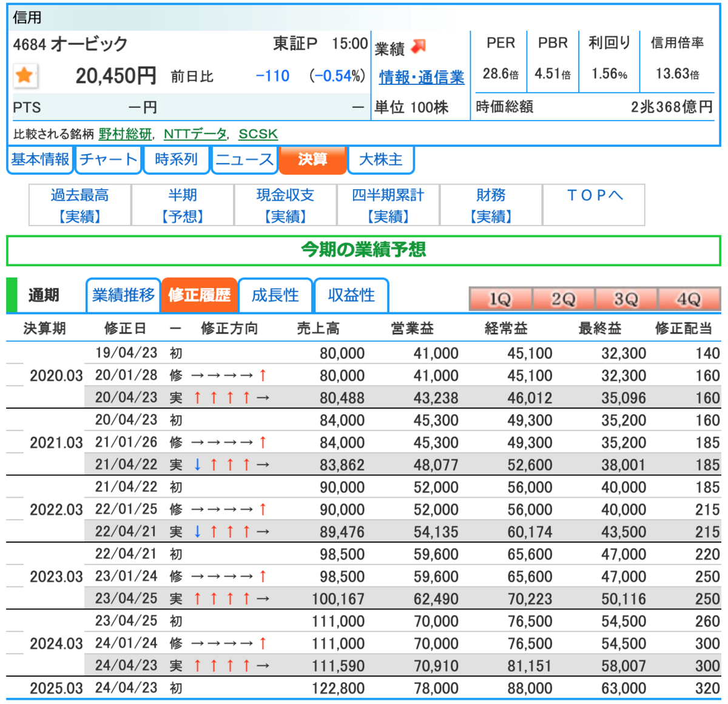Viewport: 728px width, 704px height.
Task: Select the 収益性 tab
Action: click(351, 295)
